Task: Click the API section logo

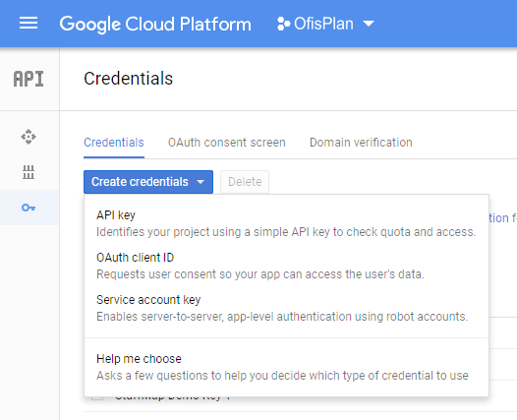Action: [x=29, y=79]
